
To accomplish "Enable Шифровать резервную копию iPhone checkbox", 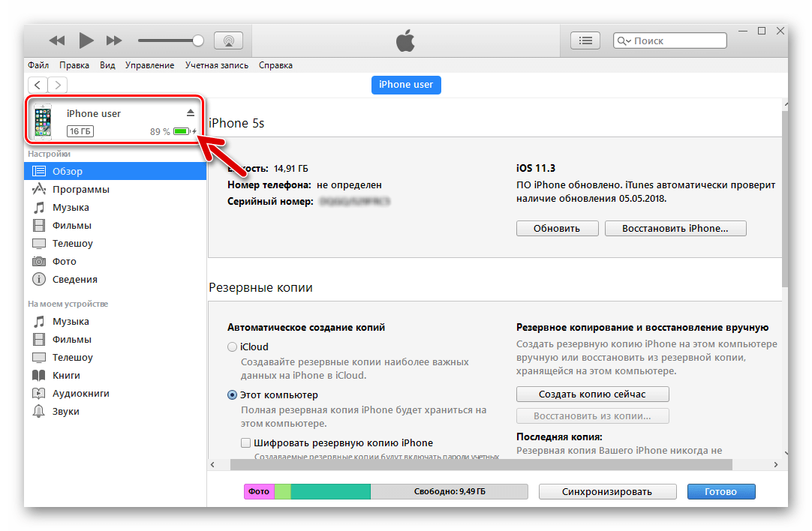I will [245, 443].
